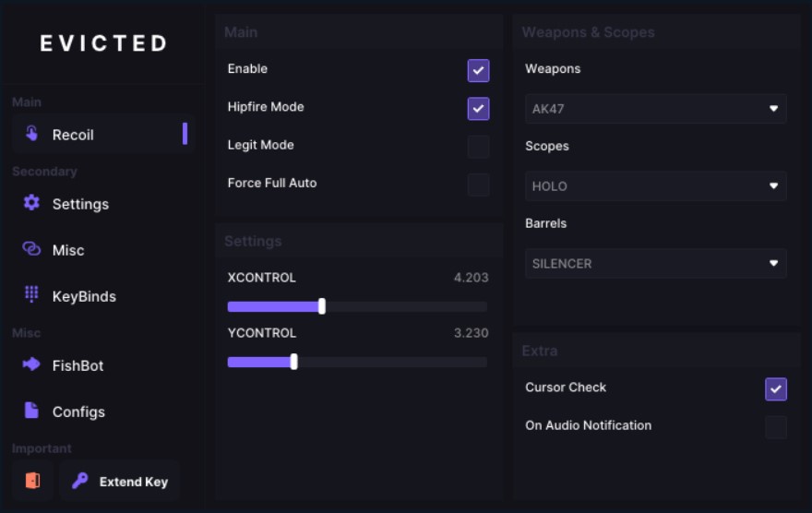Click the Settings gear icon
812x513 pixels.
pyautogui.click(x=32, y=203)
